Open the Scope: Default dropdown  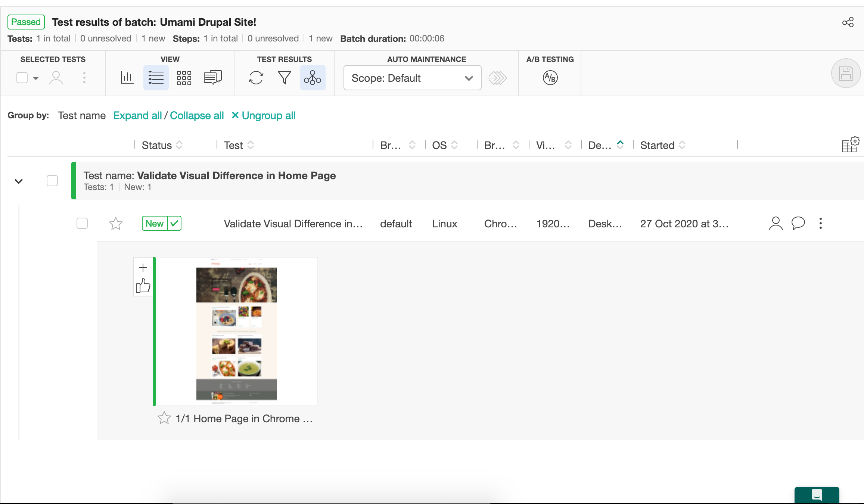[x=412, y=78]
